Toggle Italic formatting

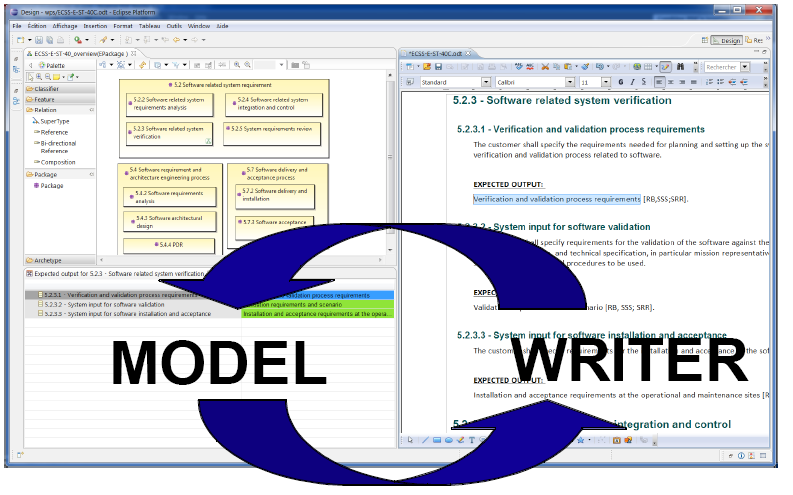pyautogui.click(x=632, y=82)
